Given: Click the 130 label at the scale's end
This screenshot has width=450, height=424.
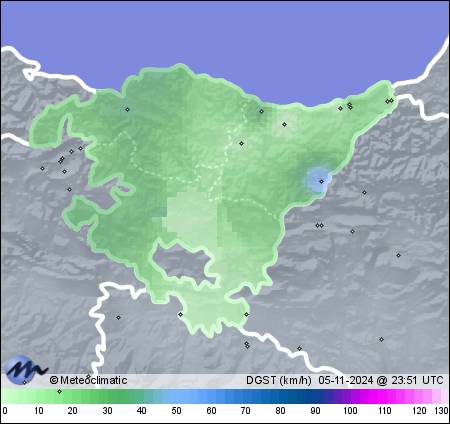Looking at the screenshot, I should click(441, 411).
